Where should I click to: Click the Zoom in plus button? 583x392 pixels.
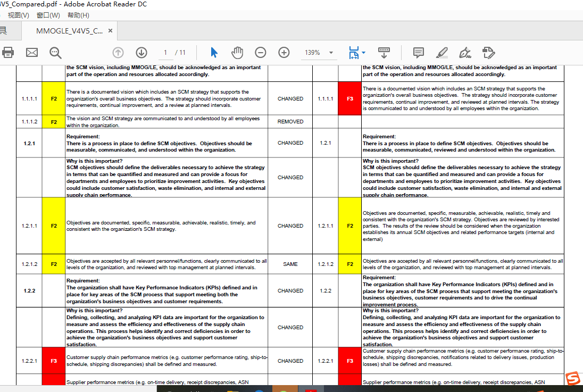coord(284,52)
